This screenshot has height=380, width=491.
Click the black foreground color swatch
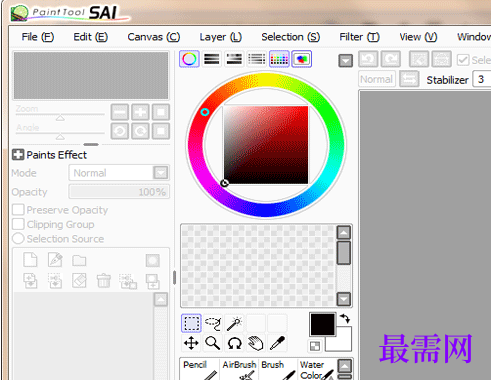322,324
